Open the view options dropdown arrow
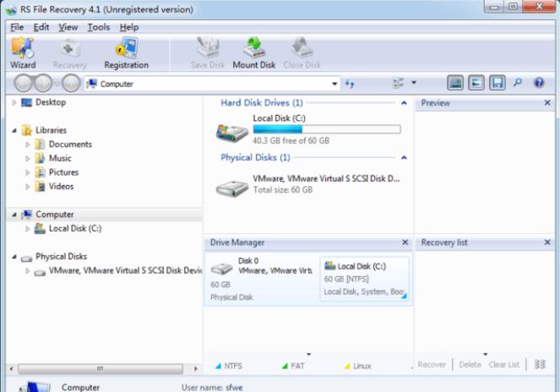 [414, 83]
